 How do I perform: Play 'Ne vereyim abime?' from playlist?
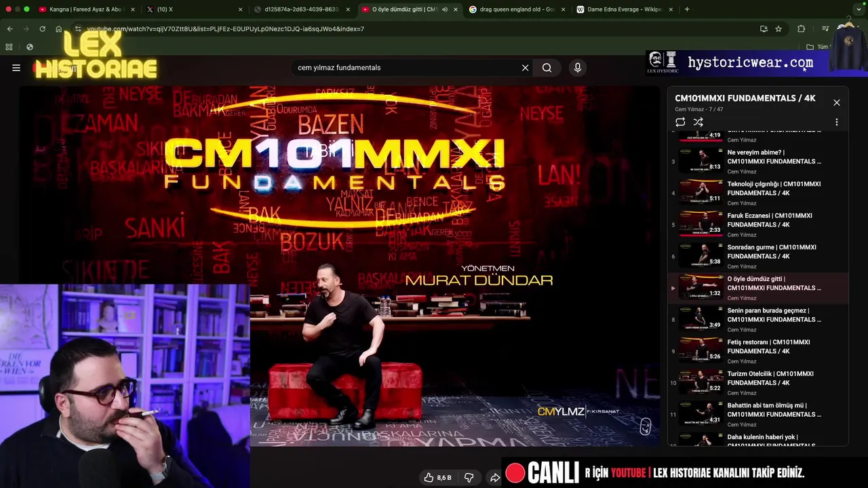pos(758,161)
